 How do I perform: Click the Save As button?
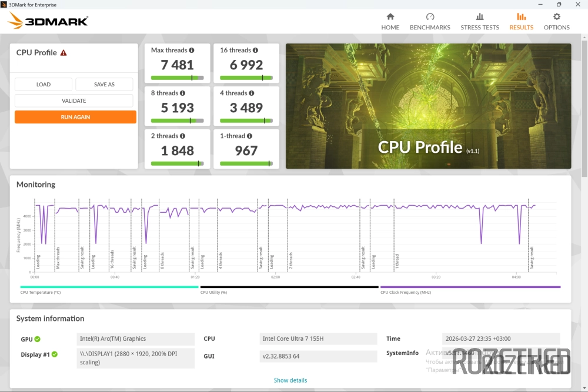click(104, 85)
